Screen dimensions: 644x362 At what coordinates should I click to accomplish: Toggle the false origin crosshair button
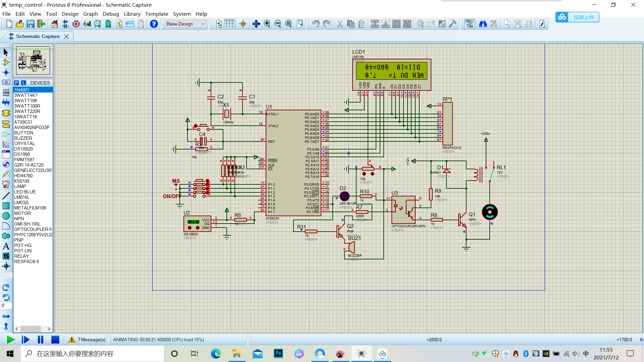coord(243,24)
